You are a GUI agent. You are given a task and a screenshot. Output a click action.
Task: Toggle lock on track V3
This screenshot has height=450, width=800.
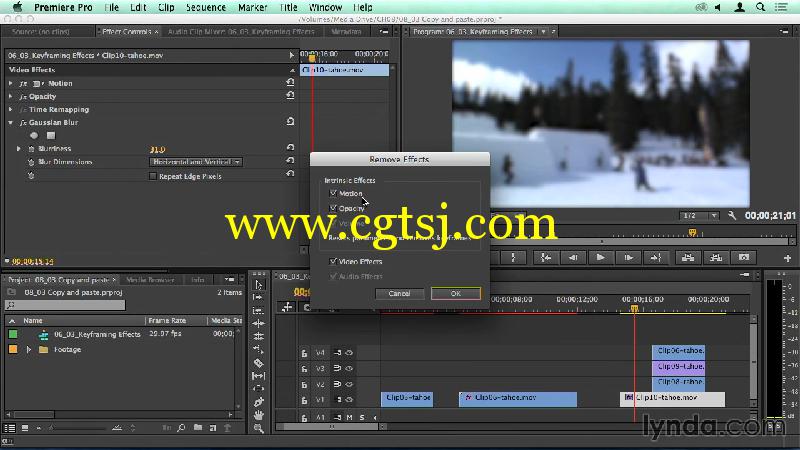click(x=304, y=368)
